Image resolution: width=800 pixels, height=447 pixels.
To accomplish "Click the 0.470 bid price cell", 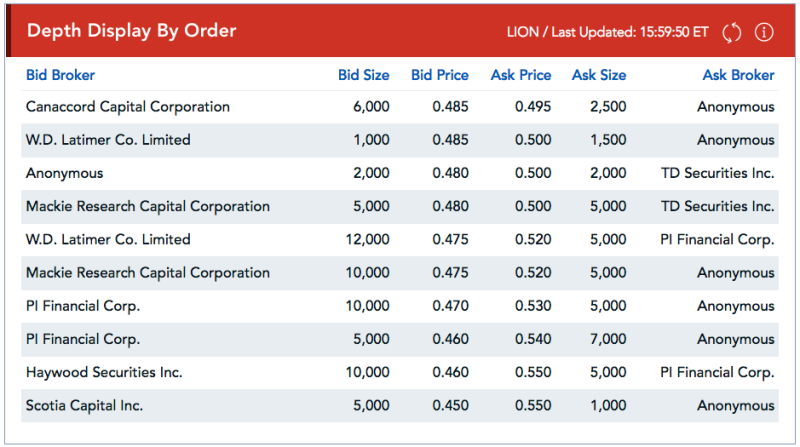I will point(450,306).
